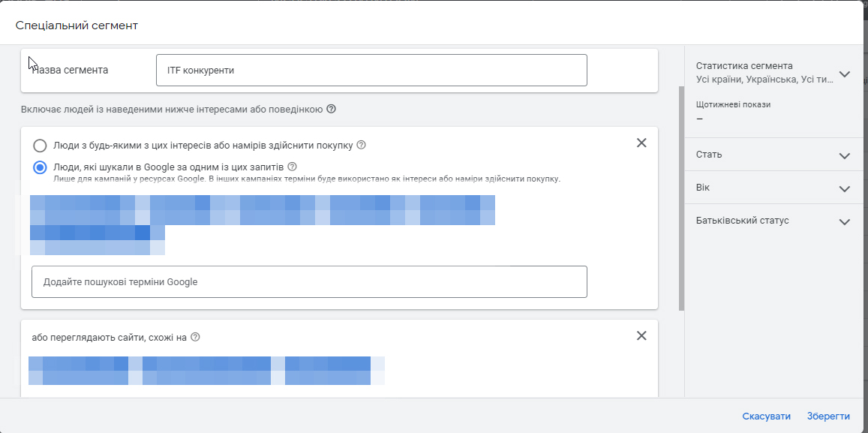Remove the similar websites section
868x433 pixels.
(x=641, y=336)
